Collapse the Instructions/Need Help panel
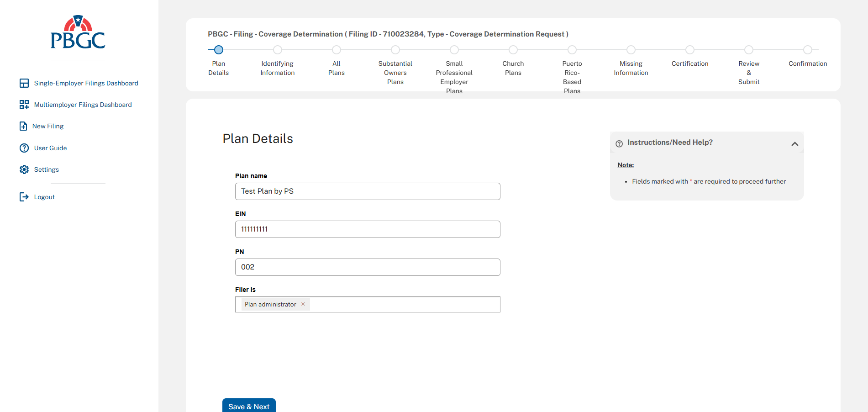Screen dimensions: 868x412 pyautogui.click(x=794, y=144)
